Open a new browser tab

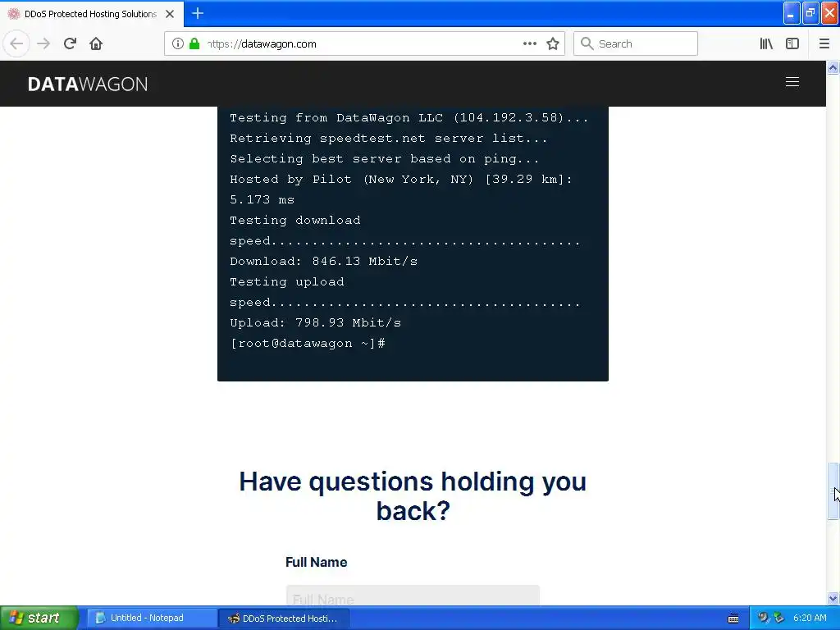coord(198,13)
